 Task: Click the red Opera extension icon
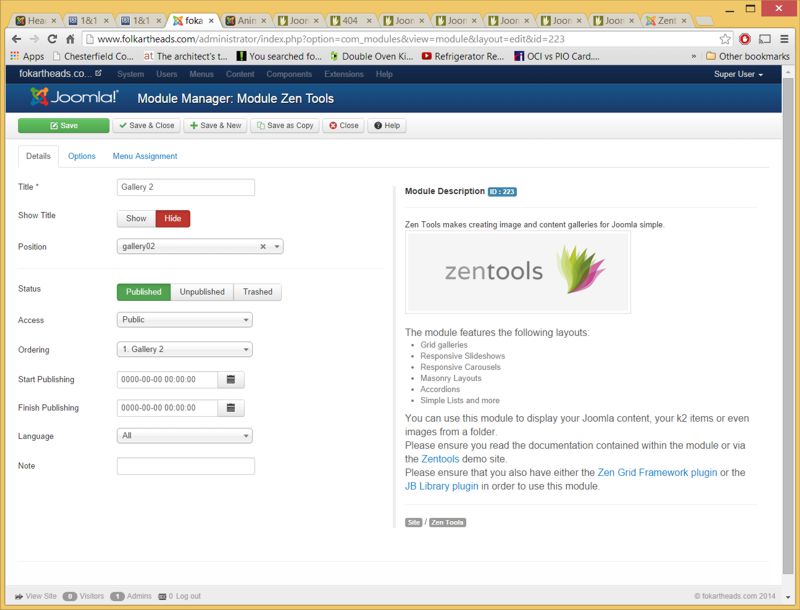745,39
